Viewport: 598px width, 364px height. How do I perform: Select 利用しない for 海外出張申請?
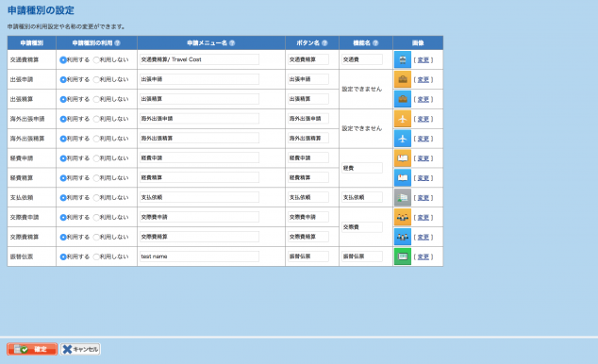96,119
